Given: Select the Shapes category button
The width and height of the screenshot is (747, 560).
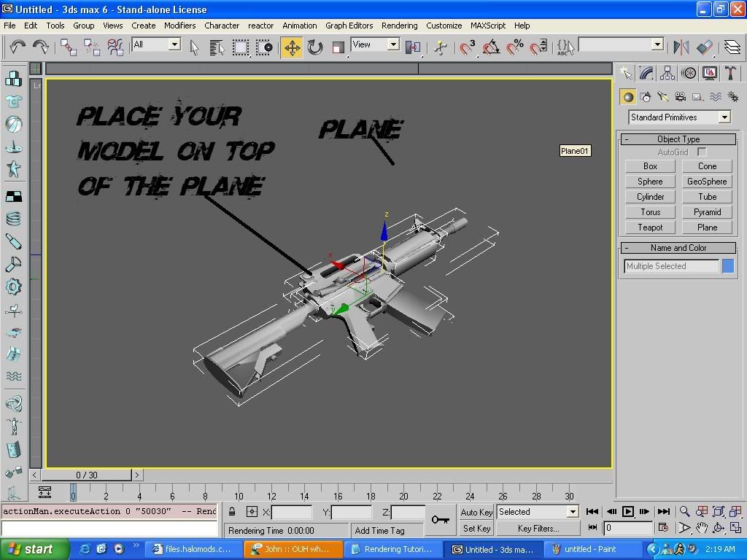Looking at the screenshot, I should coord(646,97).
